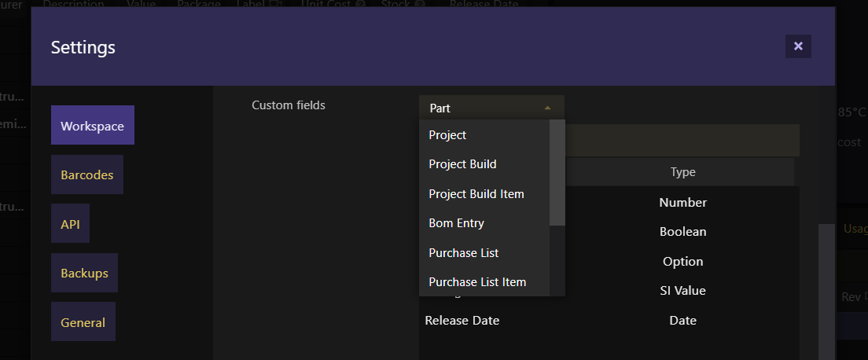Select the Release Date custom field row
The image size is (868, 360).
[609, 320]
